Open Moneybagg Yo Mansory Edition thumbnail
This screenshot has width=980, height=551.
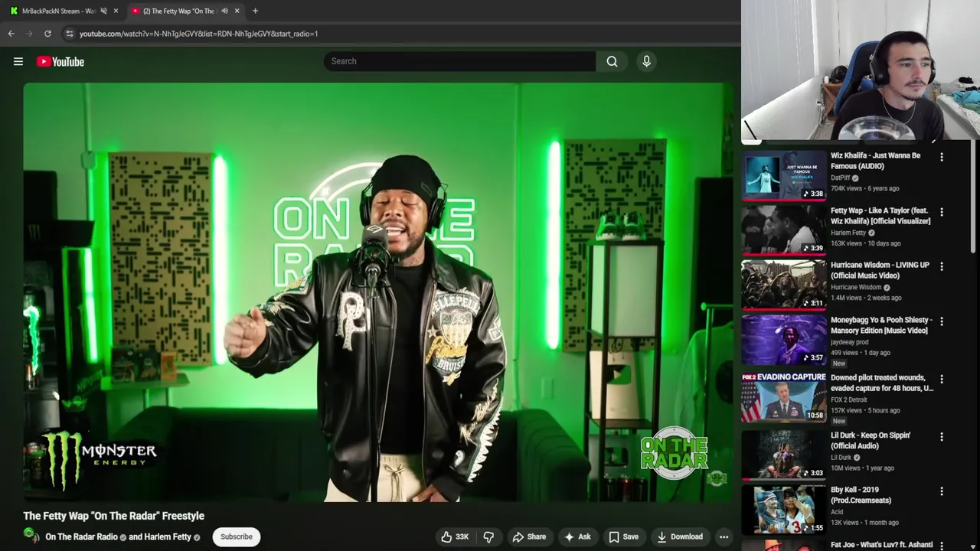[783, 340]
